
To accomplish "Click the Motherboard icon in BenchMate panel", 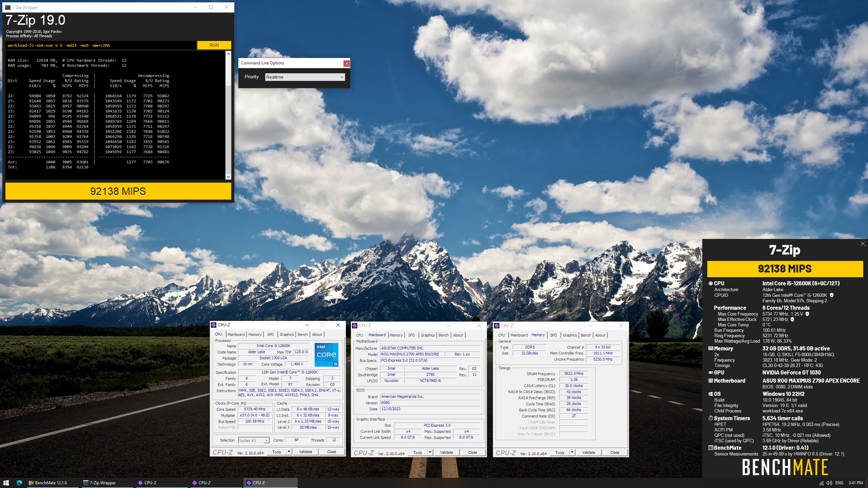I will coord(711,381).
